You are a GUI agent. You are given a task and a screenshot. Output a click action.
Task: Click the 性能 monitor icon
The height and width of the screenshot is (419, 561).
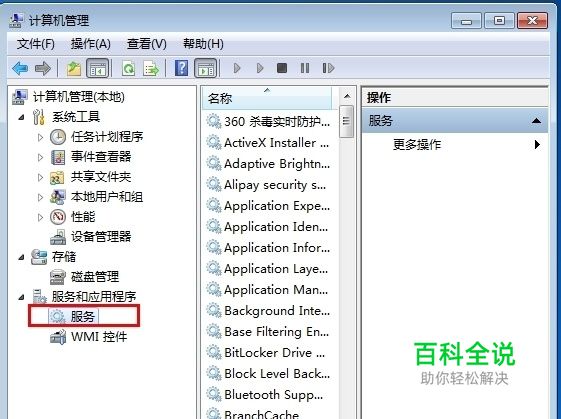58,217
